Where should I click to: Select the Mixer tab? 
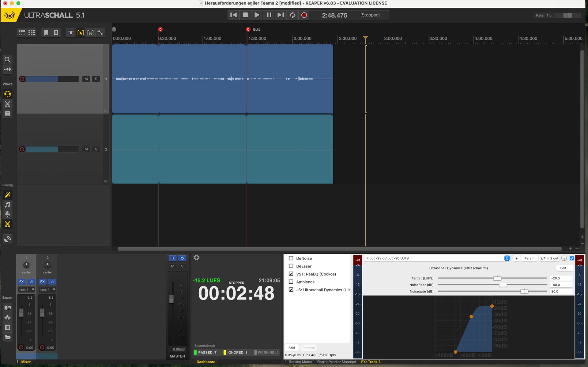coord(26,362)
